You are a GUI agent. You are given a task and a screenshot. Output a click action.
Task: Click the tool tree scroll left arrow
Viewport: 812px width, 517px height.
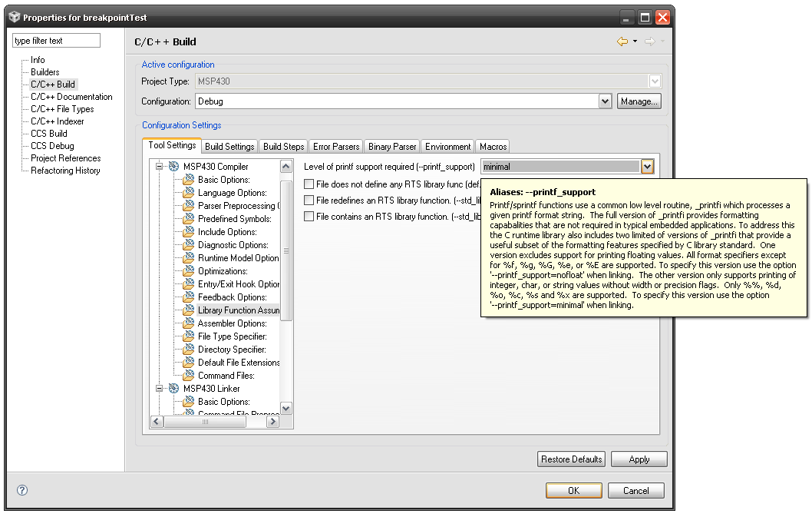pyautogui.click(x=157, y=422)
